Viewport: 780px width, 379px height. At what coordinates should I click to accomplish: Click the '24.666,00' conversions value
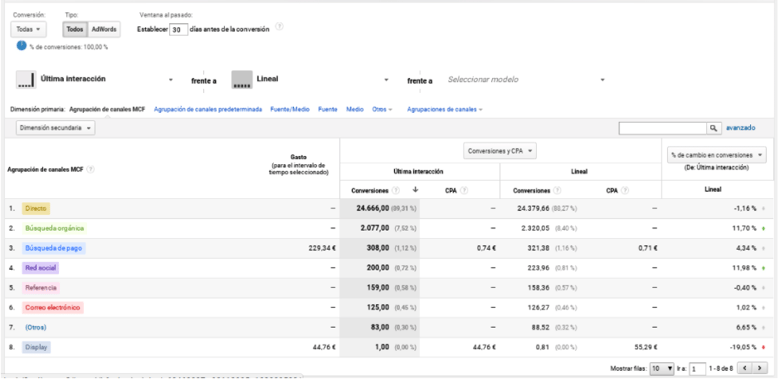coord(373,209)
